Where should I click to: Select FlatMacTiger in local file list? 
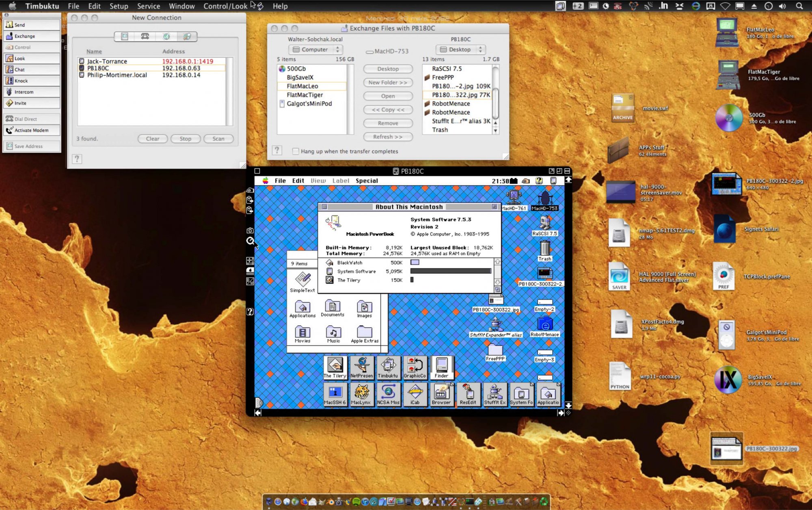pyautogui.click(x=304, y=95)
